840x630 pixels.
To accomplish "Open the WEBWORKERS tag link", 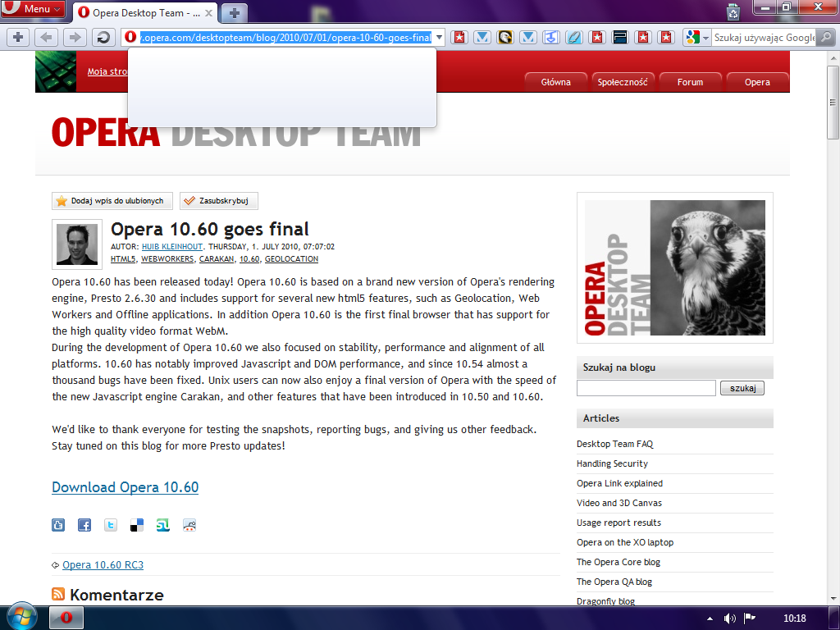I will tap(167, 258).
